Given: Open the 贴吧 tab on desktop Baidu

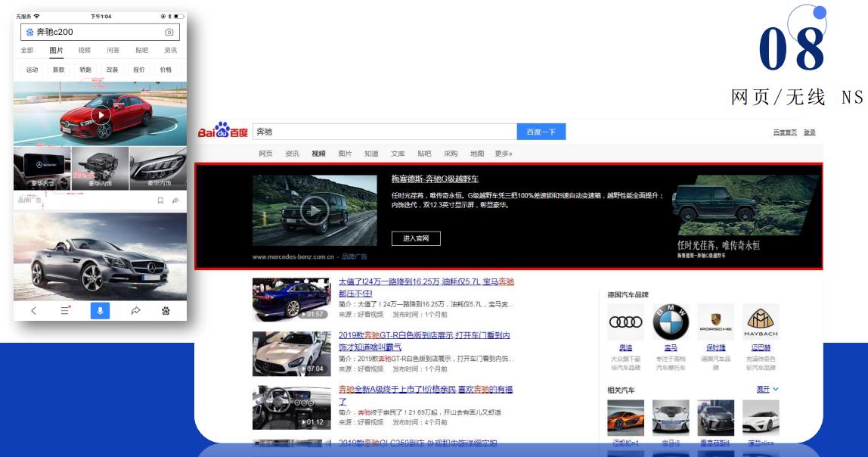Looking at the screenshot, I should 424,154.
